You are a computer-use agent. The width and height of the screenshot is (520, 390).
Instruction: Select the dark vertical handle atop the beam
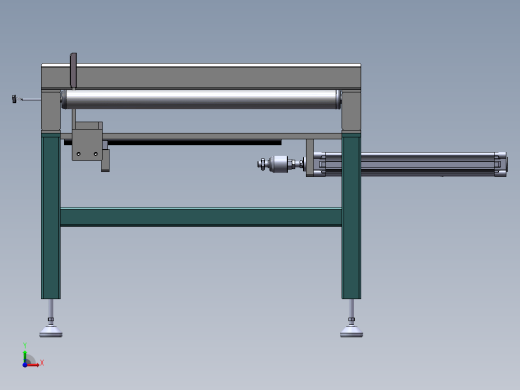coord(73,70)
